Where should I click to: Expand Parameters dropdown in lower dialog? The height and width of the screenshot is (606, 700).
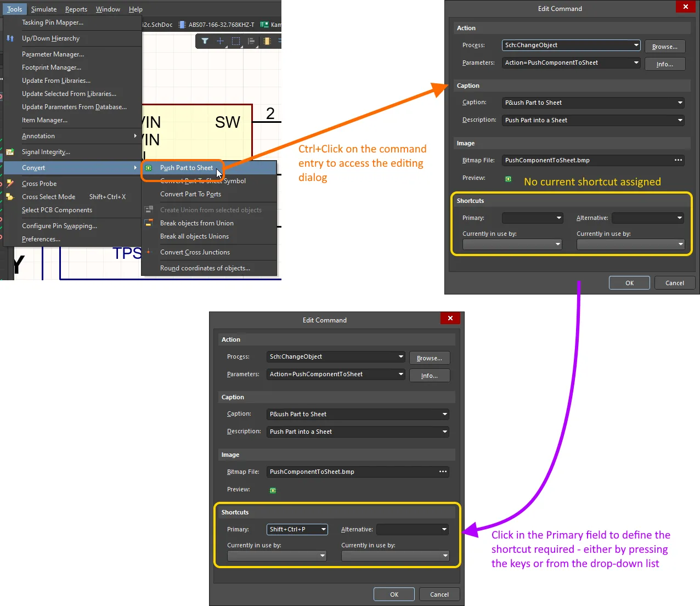click(x=401, y=374)
